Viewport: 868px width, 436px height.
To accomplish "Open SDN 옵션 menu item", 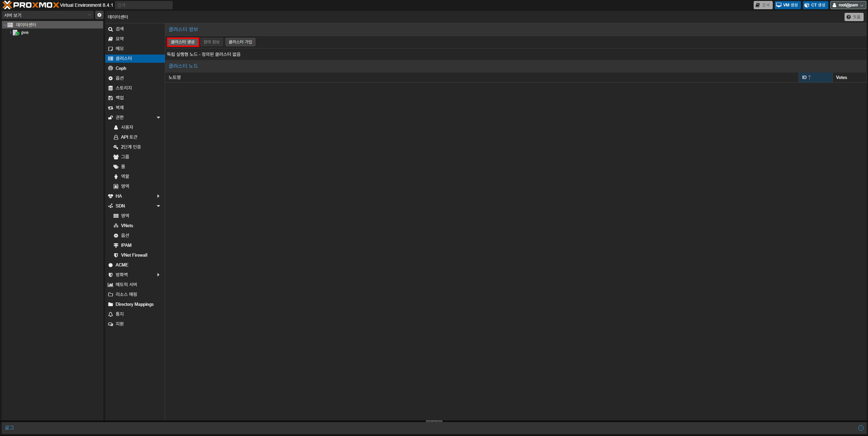I will (135, 235).
